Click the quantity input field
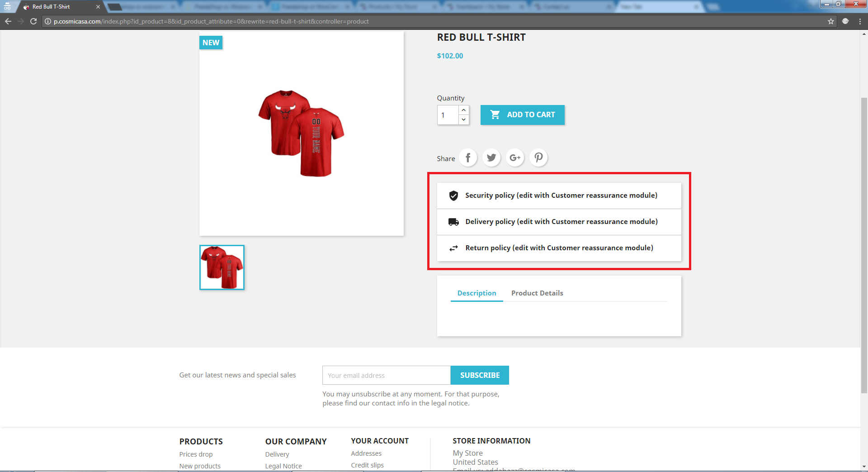 coord(448,115)
